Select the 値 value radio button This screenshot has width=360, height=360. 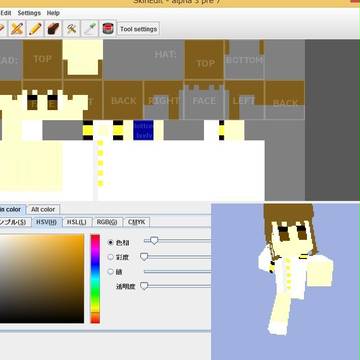tap(111, 272)
